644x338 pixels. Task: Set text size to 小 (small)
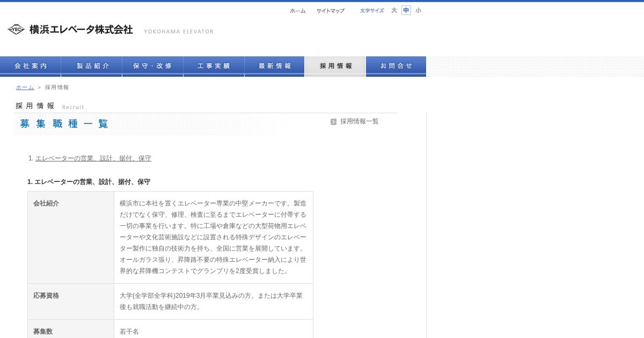tap(418, 10)
